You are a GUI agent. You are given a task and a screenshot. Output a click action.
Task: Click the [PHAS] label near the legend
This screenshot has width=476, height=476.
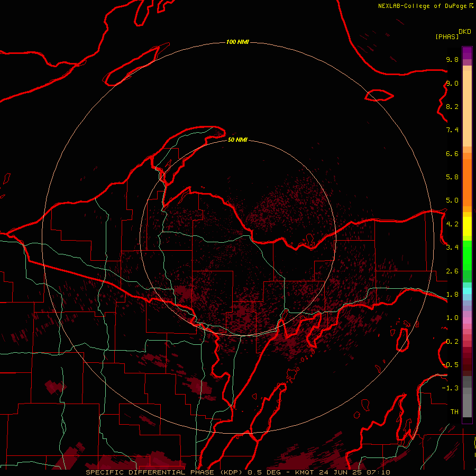(x=447, y=37)
